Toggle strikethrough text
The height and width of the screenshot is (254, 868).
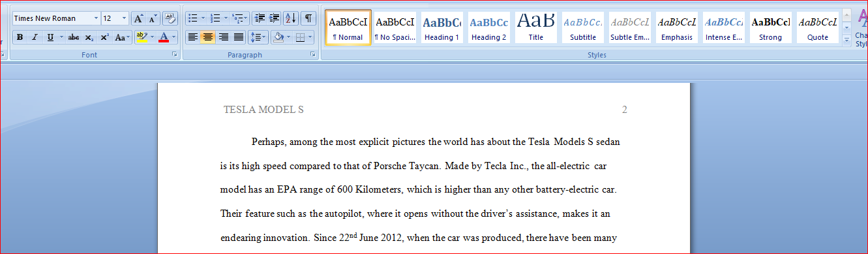click(74, 37)
